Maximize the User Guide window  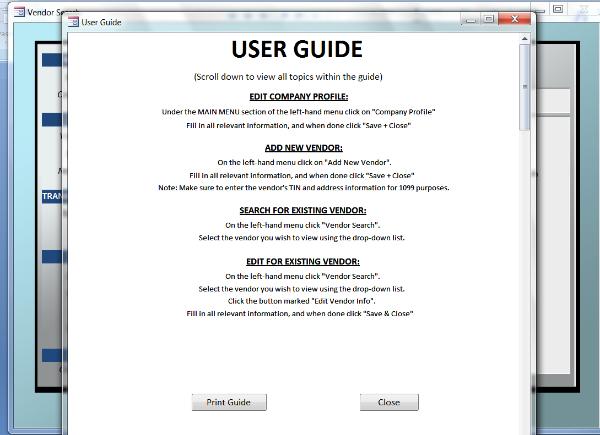[489, 19]
